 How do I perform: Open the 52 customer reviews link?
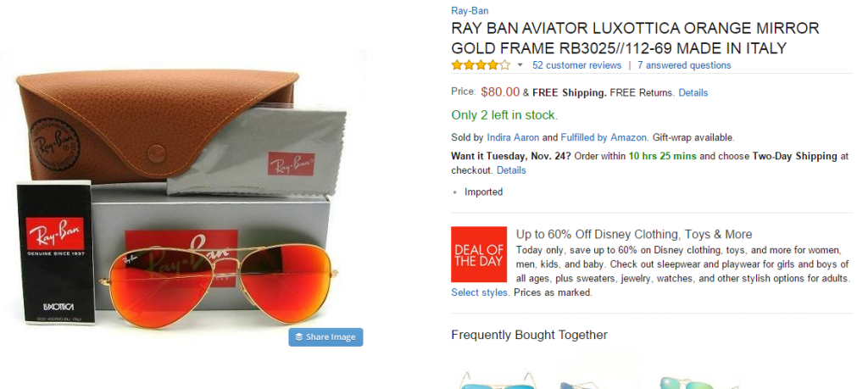coord(576,65)
